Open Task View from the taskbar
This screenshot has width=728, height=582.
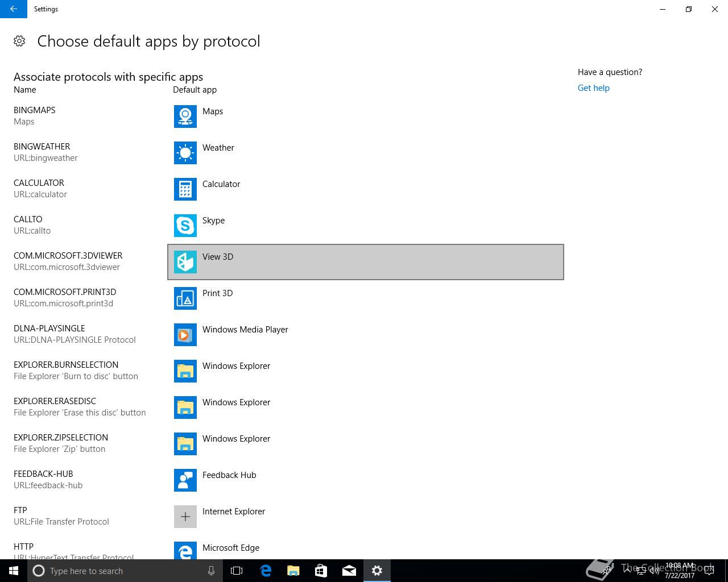(x=237, y=571)
